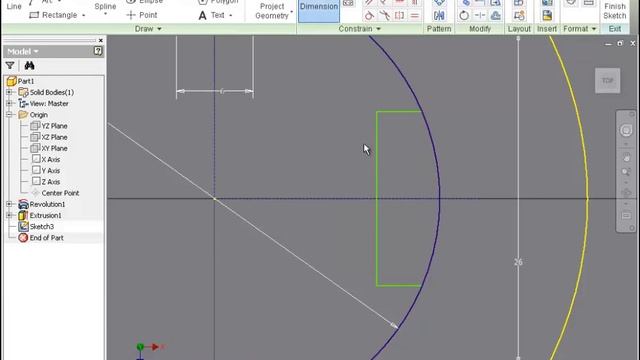Apply the Smooth constraint icon

coord(384,16)
